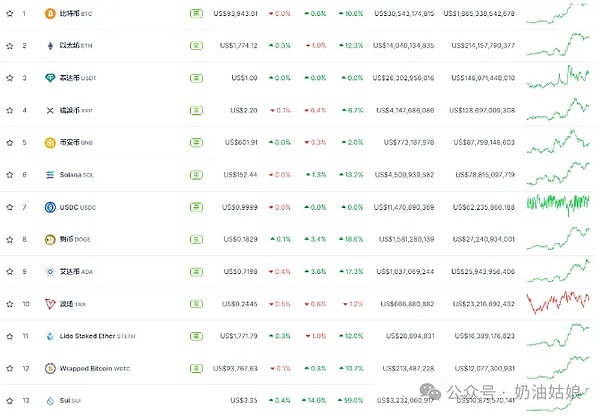
Task: Click the Dogecoin DOGE logo
Action: click(x=50, y=239)
